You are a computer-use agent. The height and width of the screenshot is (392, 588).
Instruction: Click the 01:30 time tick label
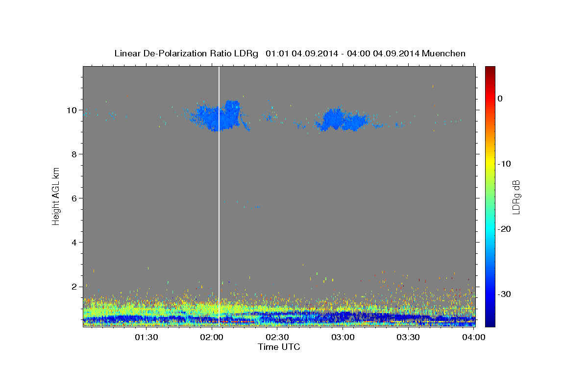click(x=146, y=337)
